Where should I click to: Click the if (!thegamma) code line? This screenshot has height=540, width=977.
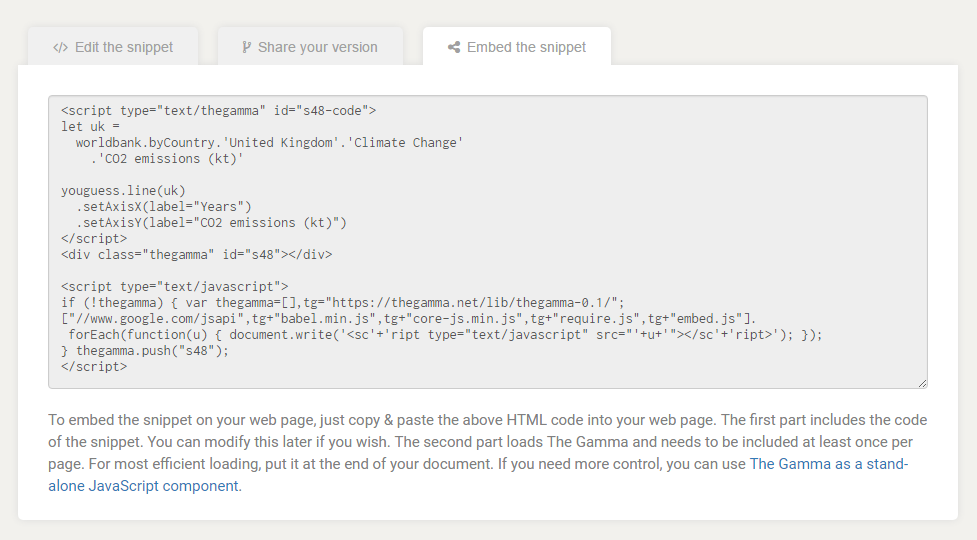(x=343, y=303)
